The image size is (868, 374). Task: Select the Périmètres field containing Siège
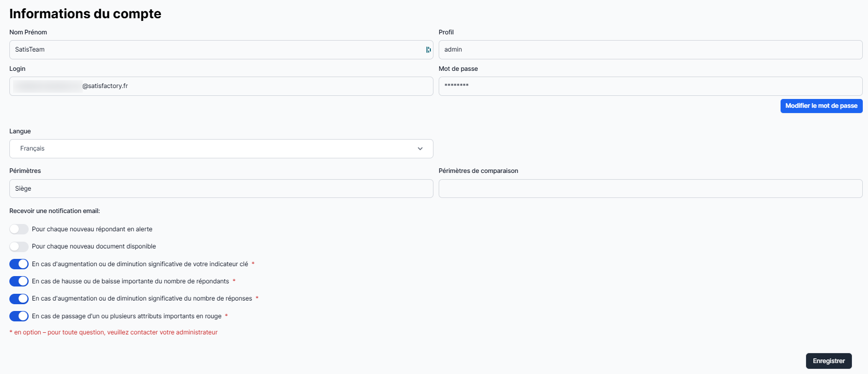point(221,189)
